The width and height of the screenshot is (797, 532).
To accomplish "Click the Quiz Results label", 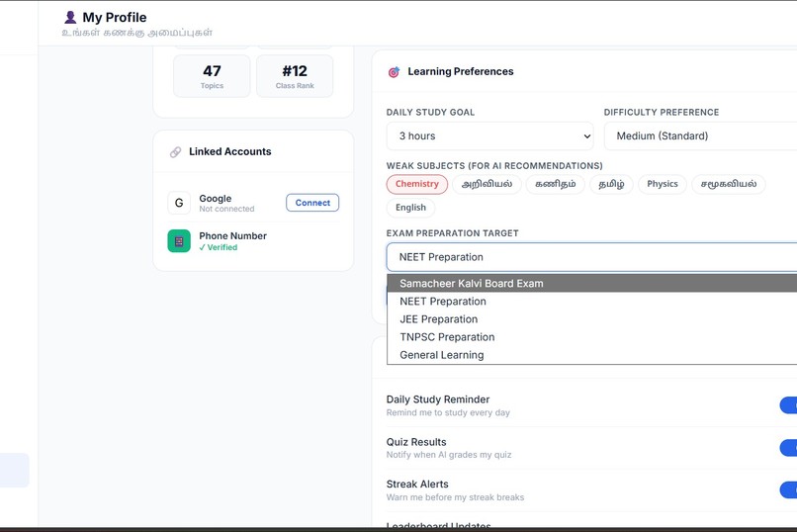I will point(416,442).
